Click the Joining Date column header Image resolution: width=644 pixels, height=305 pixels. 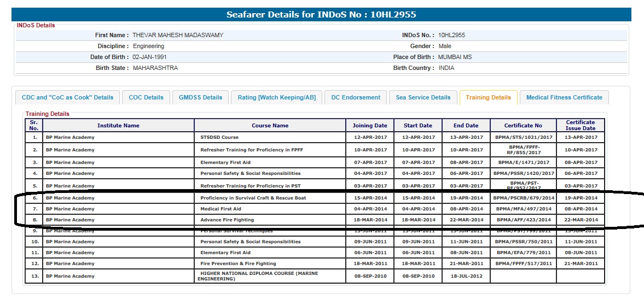coord(370,126)
